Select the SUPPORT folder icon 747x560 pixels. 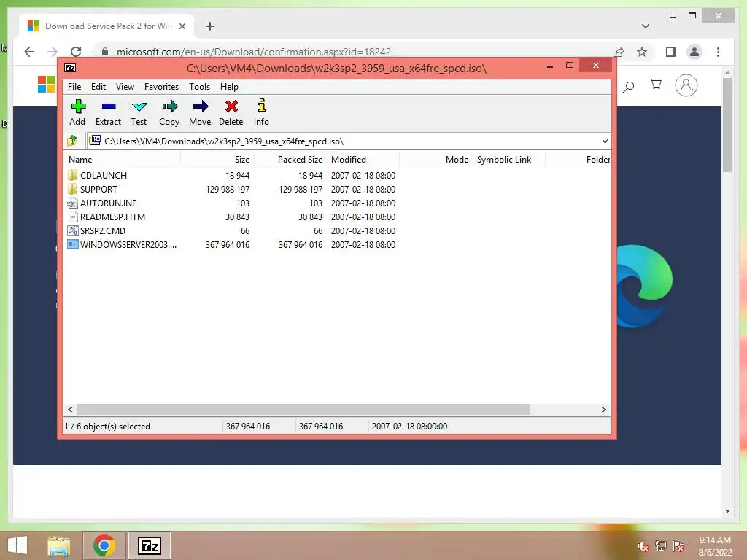[72, 189]
